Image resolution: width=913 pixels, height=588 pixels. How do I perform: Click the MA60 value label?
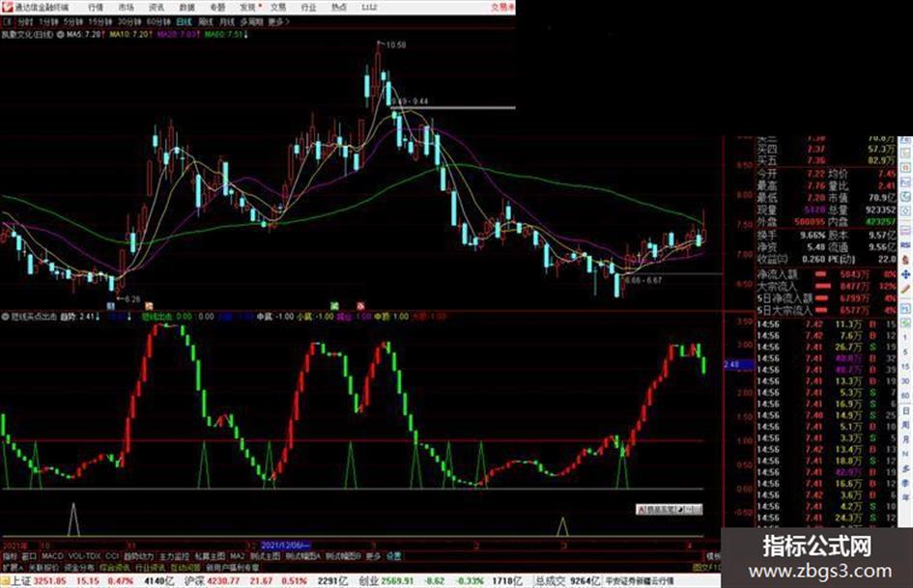226,35
